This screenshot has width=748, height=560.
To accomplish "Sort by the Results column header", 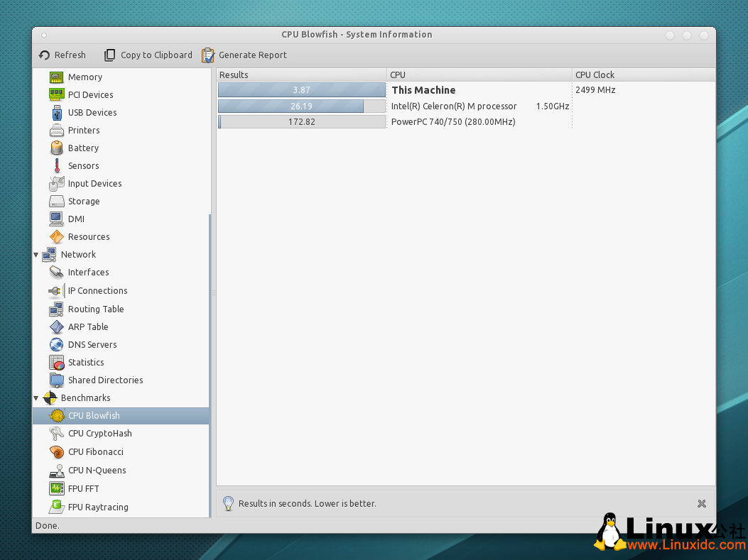I will click(301, 75).
